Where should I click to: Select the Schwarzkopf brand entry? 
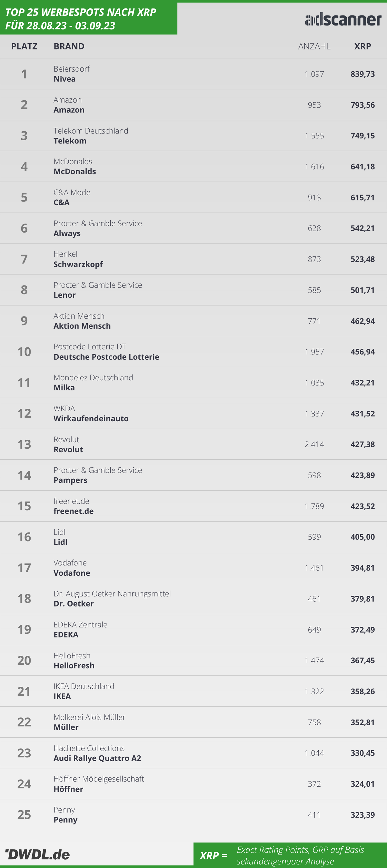(x=78, y=264)
